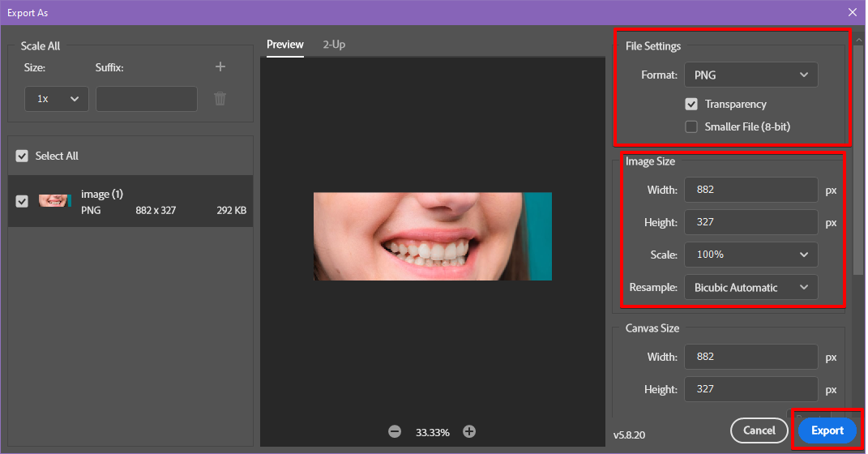Open Resample Bicubic Automatic dropdown

click(751, 287)
